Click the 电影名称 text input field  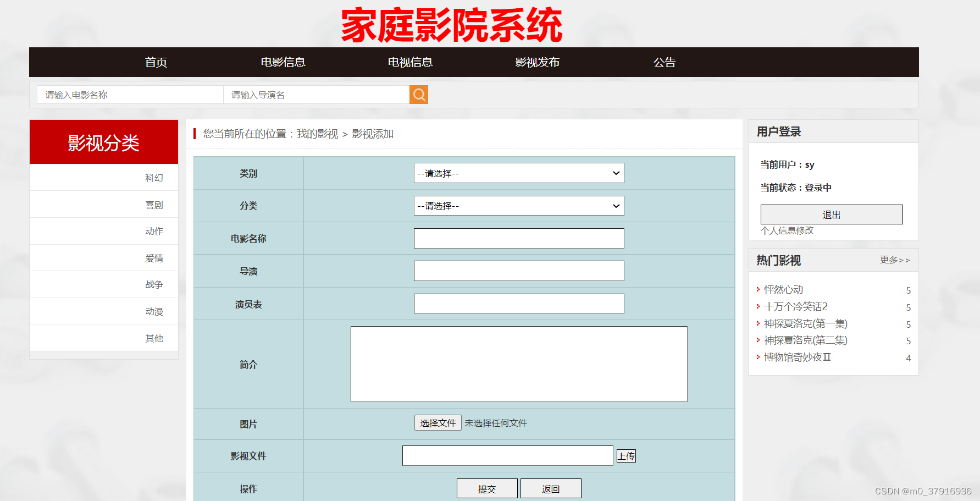click(x=518, y=238)
